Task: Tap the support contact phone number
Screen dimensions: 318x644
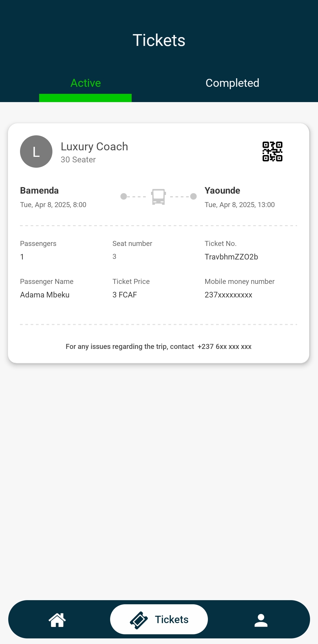Action: pos(224,347)
